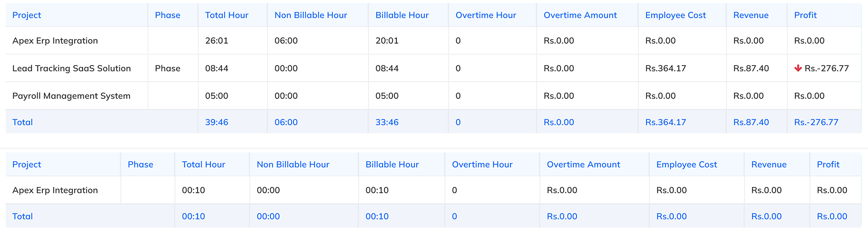Select the Lead Tracking SaaS Solution project name
Viewport: 868px width, 234px height.
point(71,68)
